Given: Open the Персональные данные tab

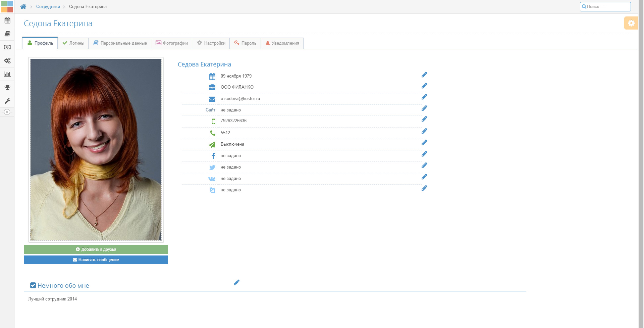Looking at the screenshot, I should (x=120, y=43).
